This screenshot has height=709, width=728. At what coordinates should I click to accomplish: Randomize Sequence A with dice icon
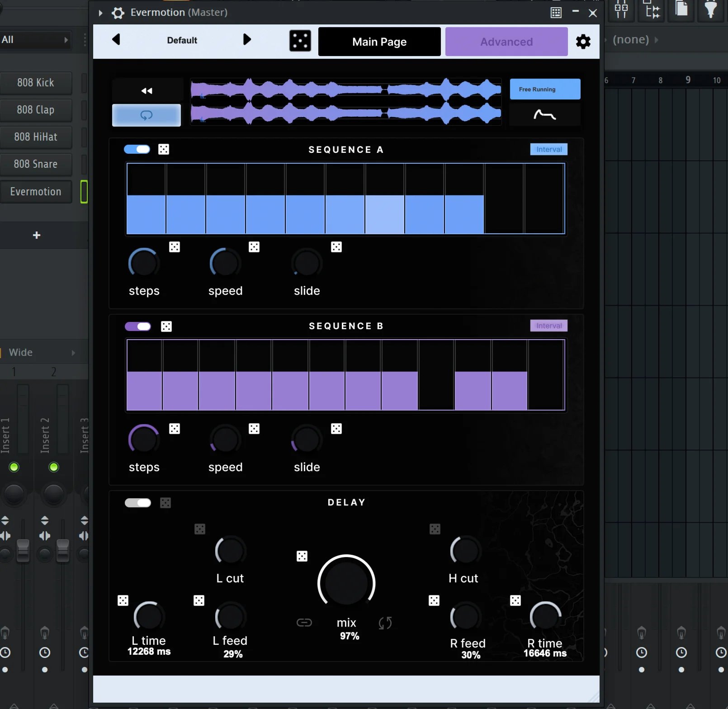pos(164,149)
